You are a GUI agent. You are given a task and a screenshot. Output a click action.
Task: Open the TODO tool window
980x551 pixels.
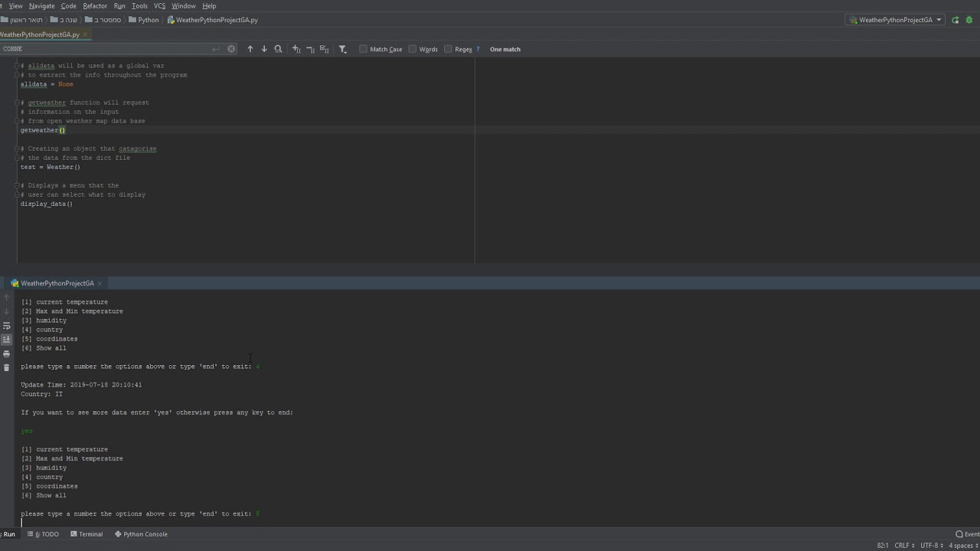43,534
